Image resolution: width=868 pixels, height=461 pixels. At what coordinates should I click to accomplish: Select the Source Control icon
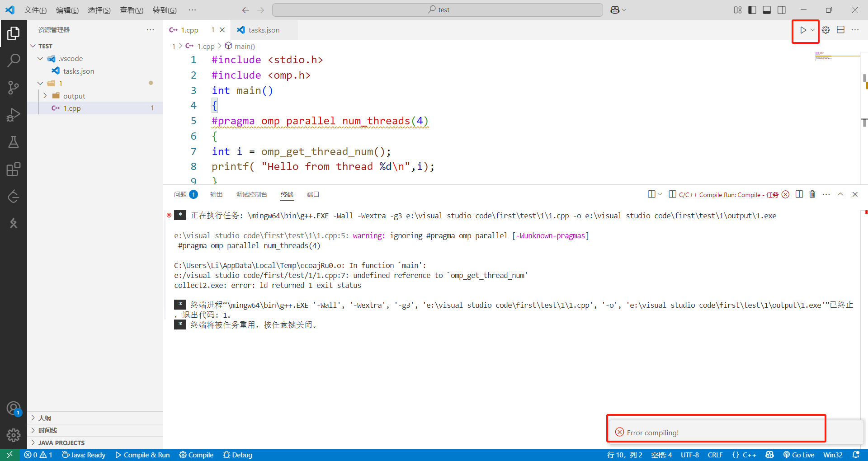tap(14, 87)
